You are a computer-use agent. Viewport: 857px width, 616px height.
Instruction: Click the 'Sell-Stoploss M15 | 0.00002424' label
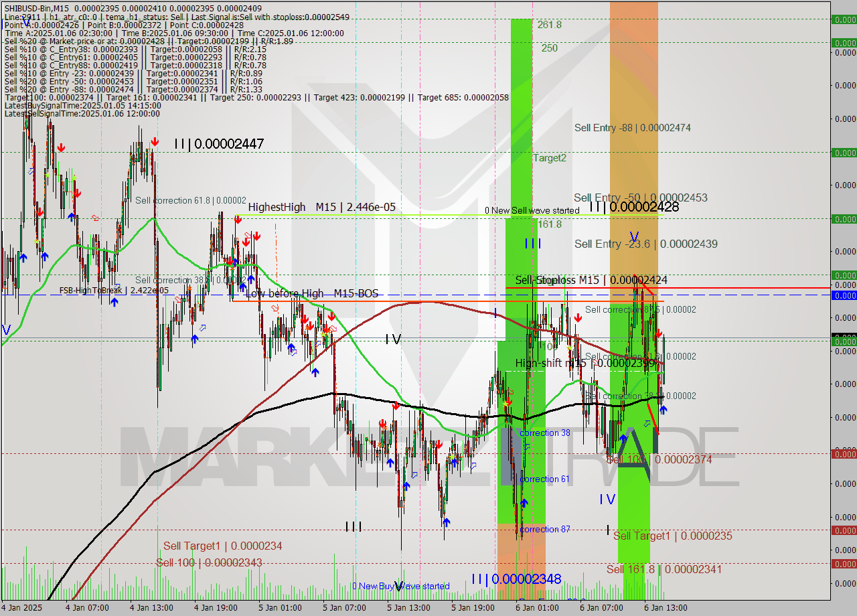tap(591, 280)
